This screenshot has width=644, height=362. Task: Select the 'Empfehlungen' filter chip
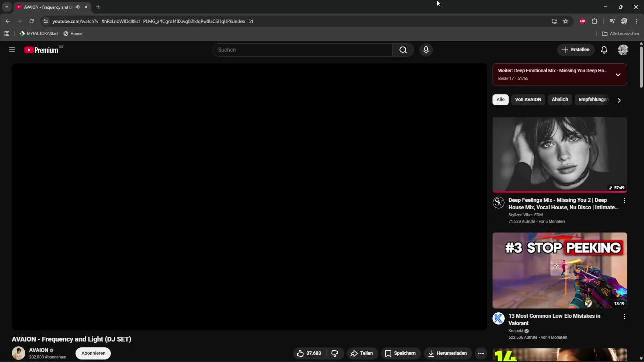pos(593,100)
